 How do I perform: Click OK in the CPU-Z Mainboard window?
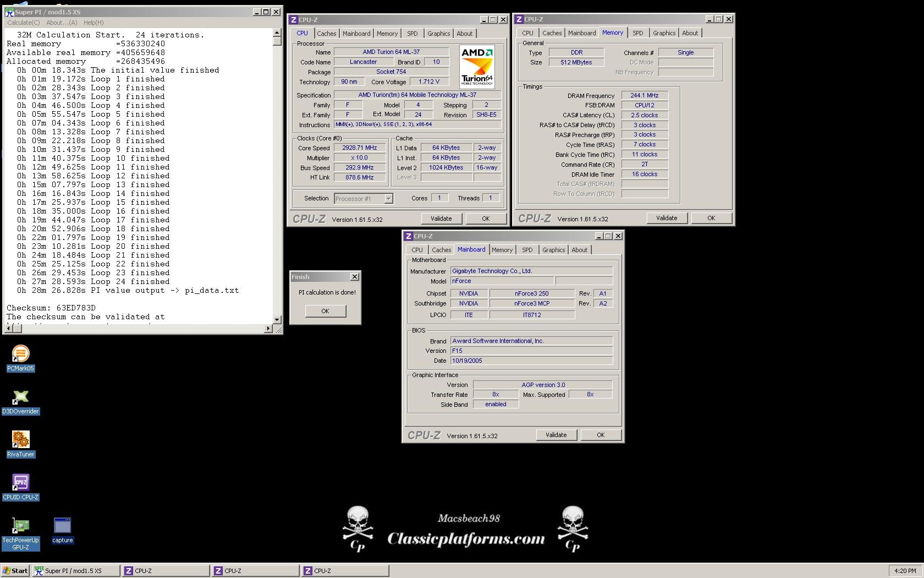click(601, 435)
